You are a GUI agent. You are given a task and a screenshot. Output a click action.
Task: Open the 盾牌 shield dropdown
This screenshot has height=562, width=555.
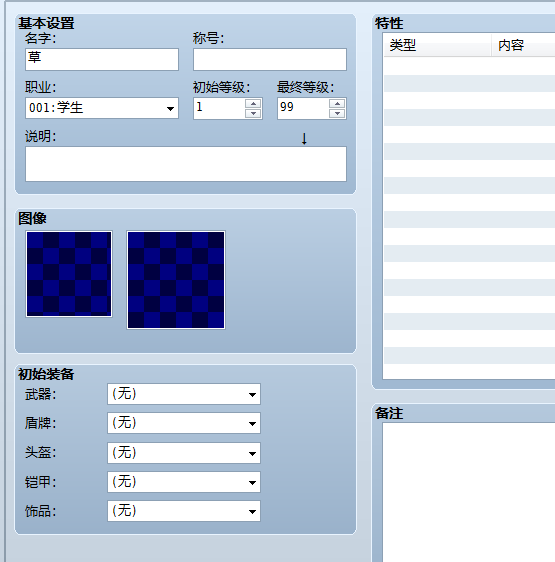(x=184, y=423)
